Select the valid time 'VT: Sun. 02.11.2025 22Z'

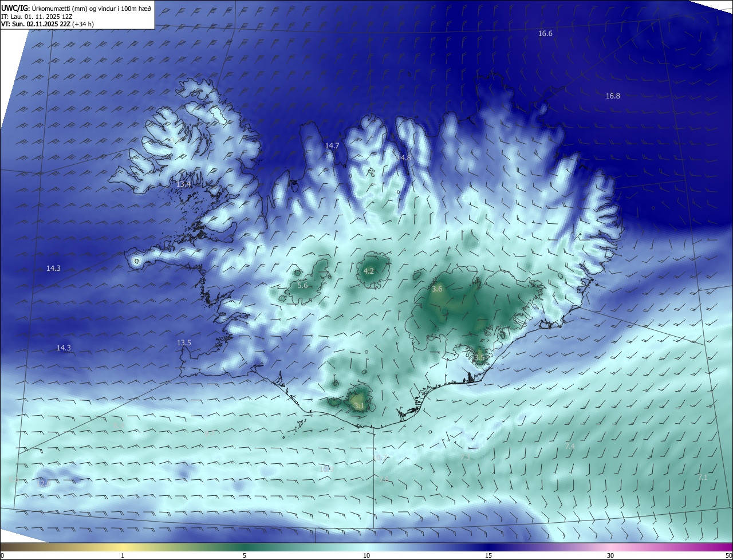coord(36,24)
